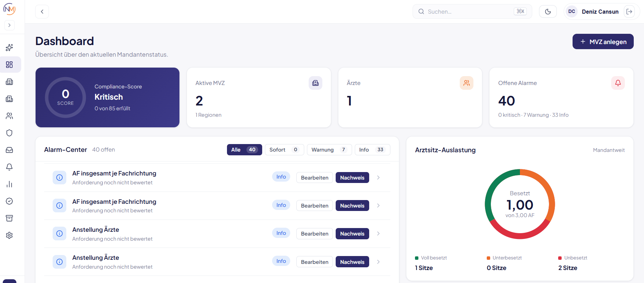The image size is (644, 283).
Task: Select the Alle 40 filter tab
Action: (x=244, y=150)
